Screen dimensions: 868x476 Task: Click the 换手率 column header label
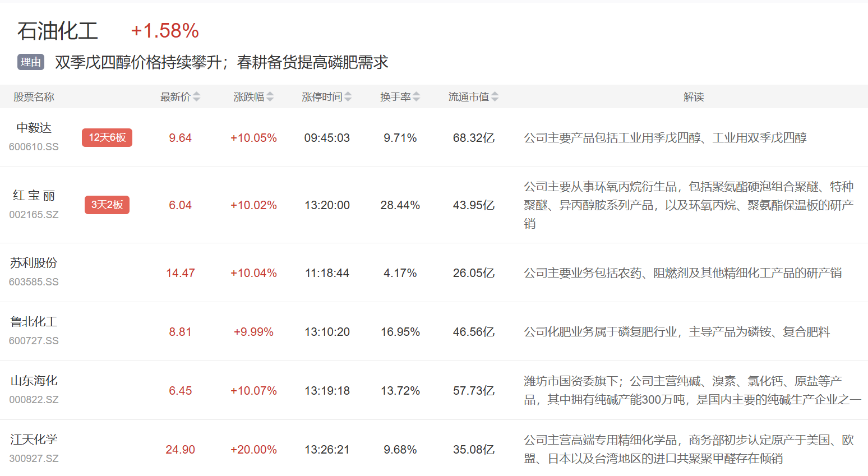pyautogui.click(x=395, y=97)
